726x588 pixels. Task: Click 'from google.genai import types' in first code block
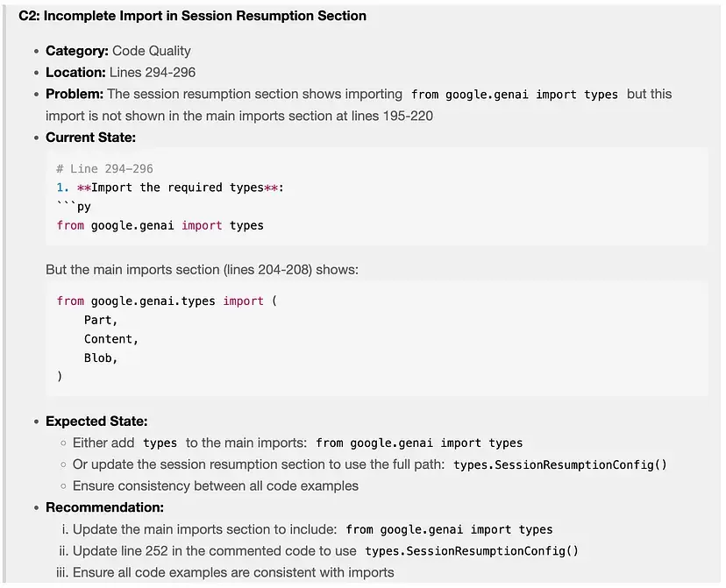pyautogui.click(x=160, y=225)
